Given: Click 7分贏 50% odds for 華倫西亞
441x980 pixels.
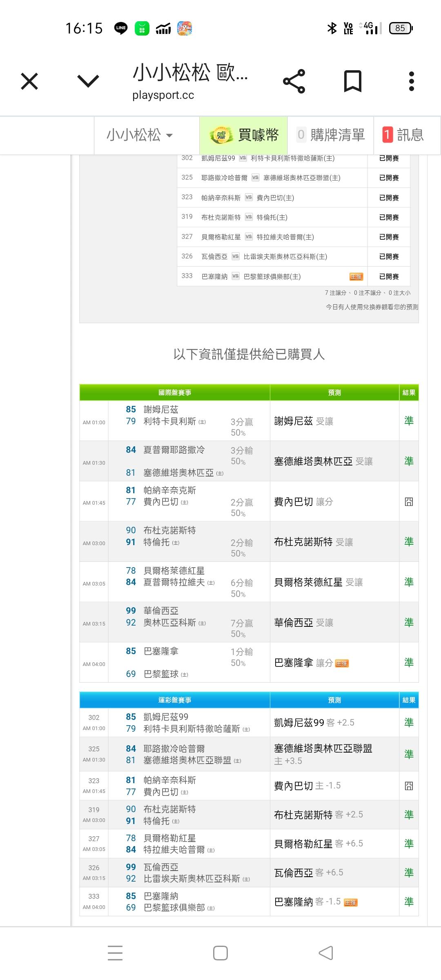Looking at the screenshot, I should pos(242,628).
